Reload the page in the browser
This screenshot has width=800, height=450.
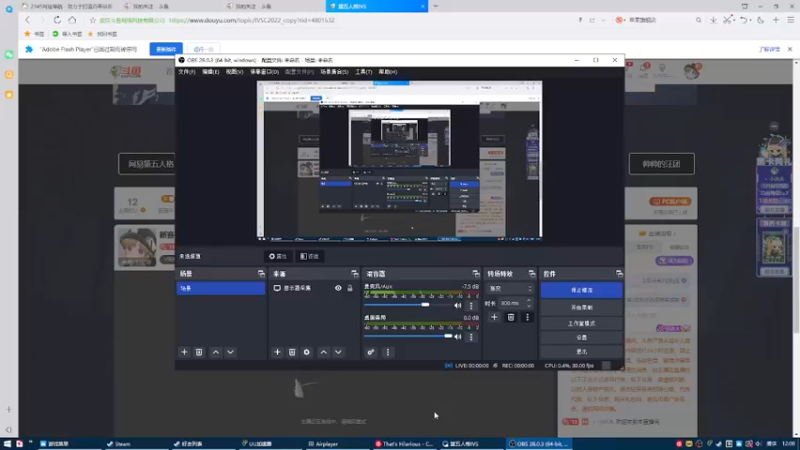coord(57,20)
